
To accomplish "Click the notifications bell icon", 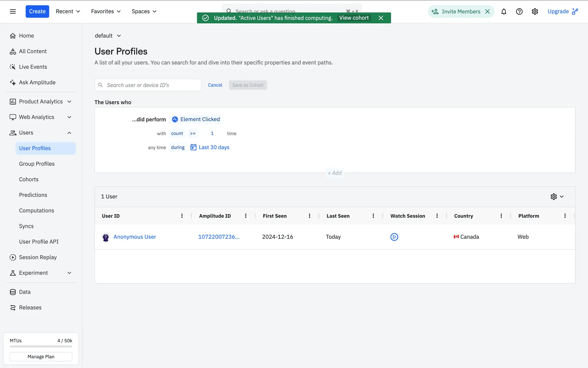I will (x=503, y=11).
